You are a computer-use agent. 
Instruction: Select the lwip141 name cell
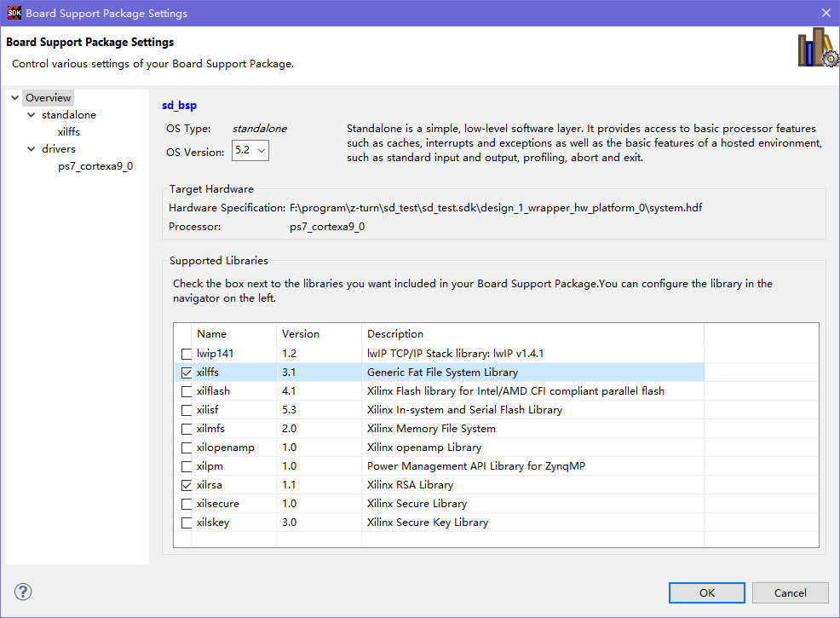(215, 354)
